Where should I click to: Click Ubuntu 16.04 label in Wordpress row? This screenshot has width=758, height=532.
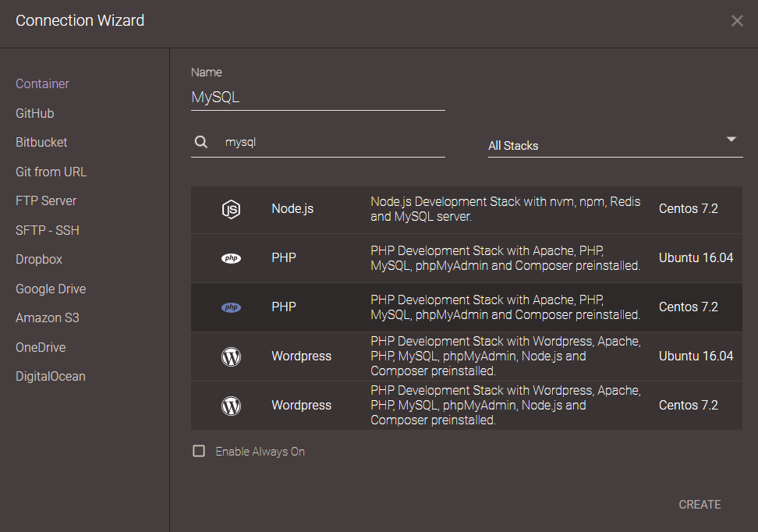(696, 356)
